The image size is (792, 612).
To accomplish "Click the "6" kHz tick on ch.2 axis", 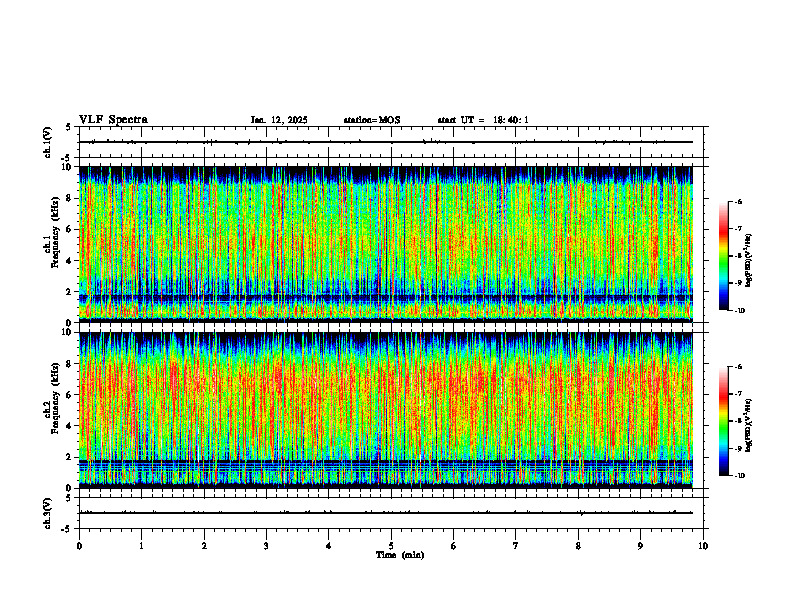I will 69,395.
